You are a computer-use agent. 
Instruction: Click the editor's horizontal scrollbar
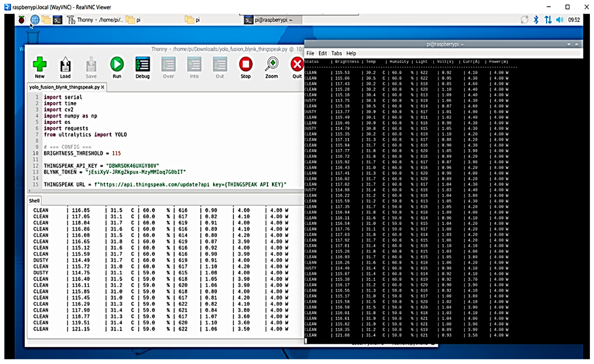pyautogui.click(x=164, y=191)
